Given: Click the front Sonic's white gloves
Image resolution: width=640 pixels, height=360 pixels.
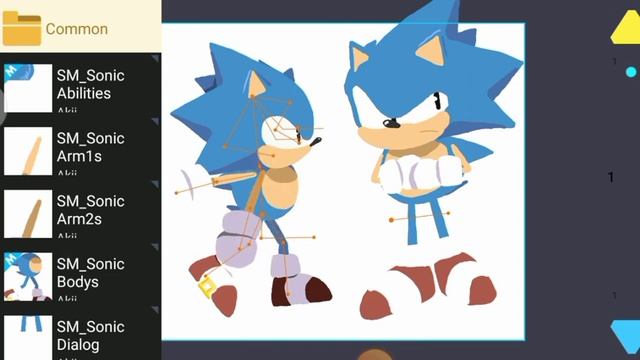Looking at the screenshot, I should pos(422,174).
